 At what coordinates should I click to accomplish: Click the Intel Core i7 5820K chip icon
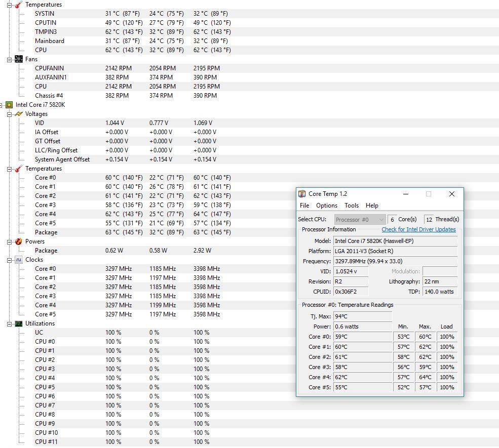[x=9, y=105]
